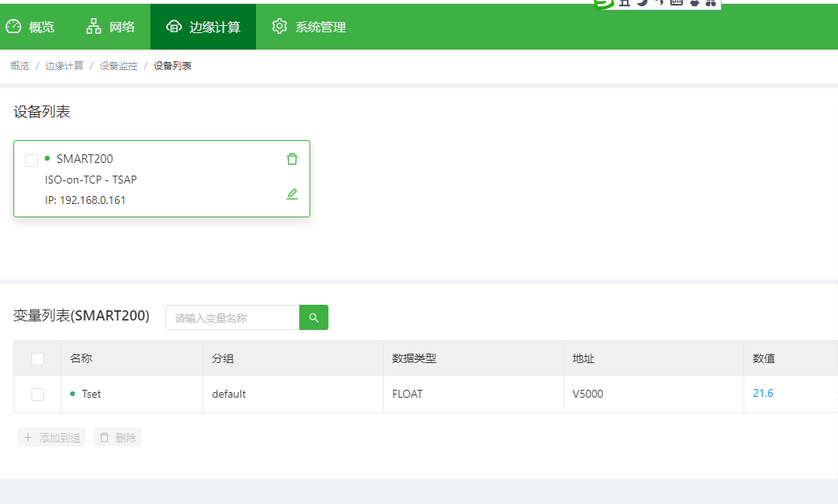Select the 网络 menu icon
This screenshot has width=838, height=504.
point(109,26)
